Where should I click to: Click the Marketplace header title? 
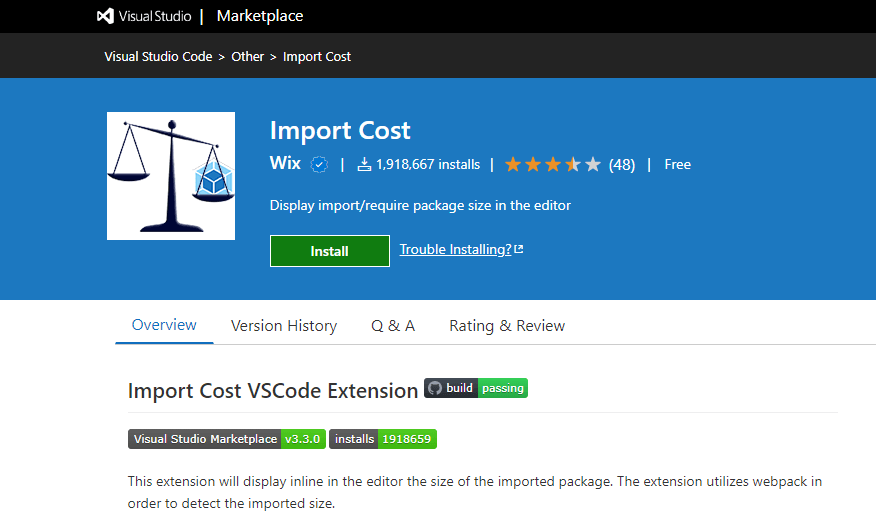(260, 16)
